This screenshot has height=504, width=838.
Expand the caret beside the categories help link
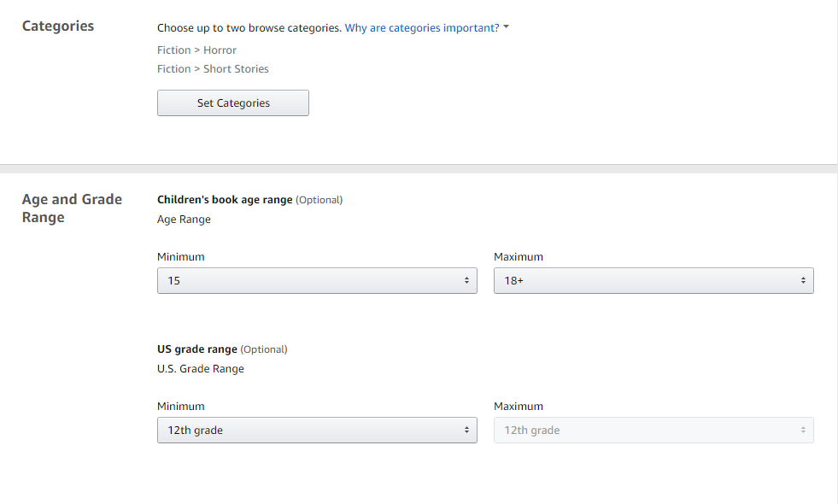(507, 28)
